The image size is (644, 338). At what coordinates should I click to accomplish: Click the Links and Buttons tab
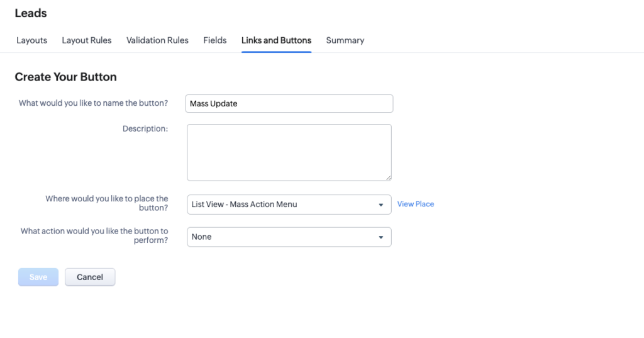pyautogui.click(x=276, y=40)
